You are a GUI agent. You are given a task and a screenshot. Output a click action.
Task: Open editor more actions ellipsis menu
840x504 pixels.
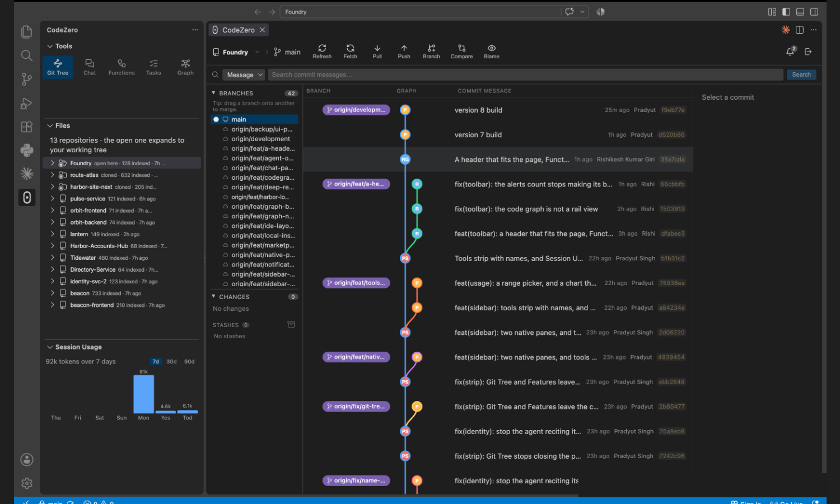[x=814, y=30]
